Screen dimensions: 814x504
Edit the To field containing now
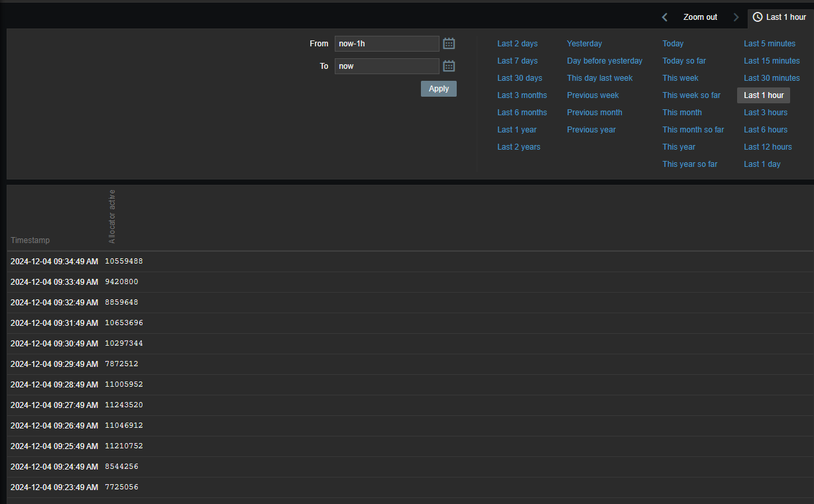(387, 66)
